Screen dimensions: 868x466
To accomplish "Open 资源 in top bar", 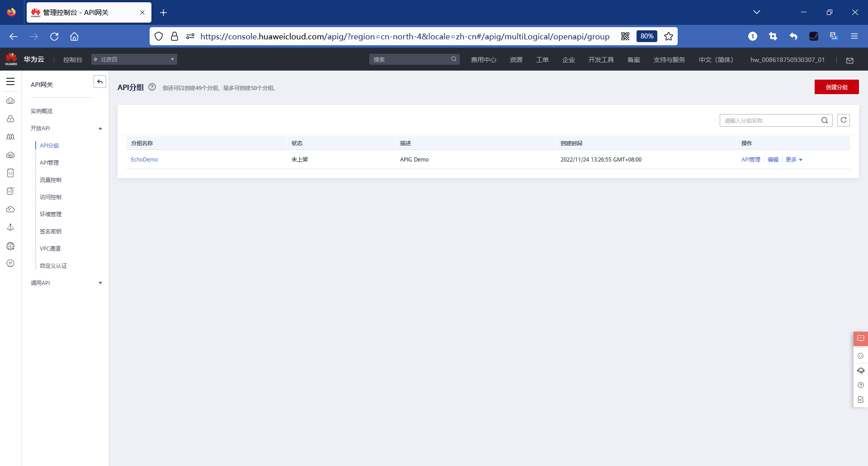I will pyautogui.click(x=516, y=60).
